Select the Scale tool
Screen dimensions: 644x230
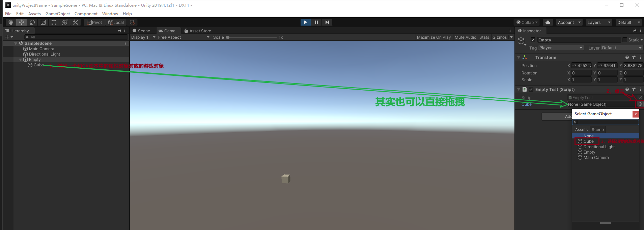pos(43,22)
